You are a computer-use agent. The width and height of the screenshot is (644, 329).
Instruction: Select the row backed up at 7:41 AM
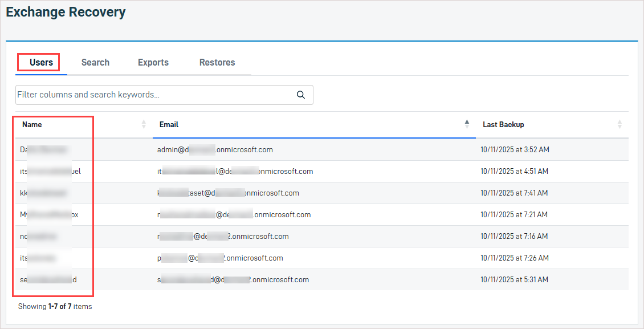pyautogui.click(x=322, y=193)
